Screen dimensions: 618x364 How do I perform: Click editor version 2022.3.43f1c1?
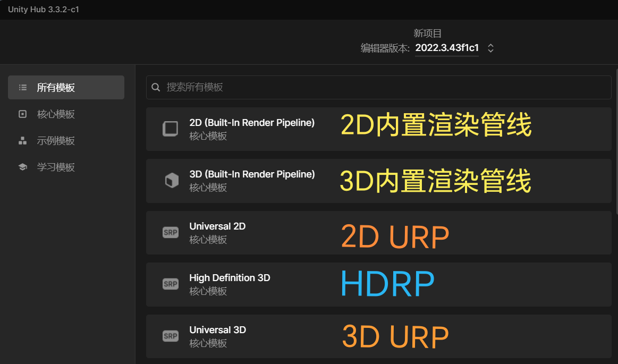[x=447, y=48]
